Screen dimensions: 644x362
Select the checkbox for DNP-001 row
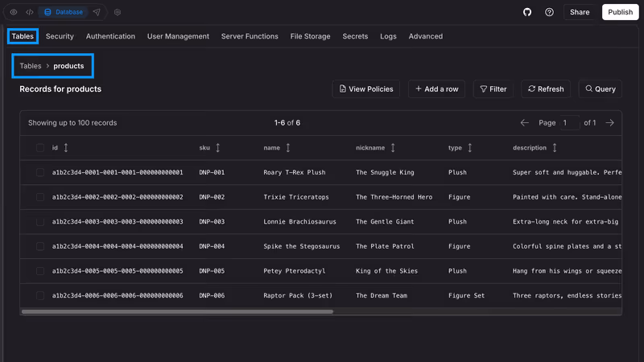tap(39, 172)
